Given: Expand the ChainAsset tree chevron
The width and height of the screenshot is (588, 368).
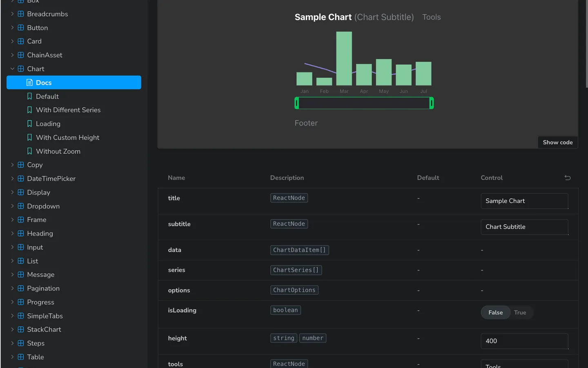Looking at the screenshot, I should [x=12, y=55].
